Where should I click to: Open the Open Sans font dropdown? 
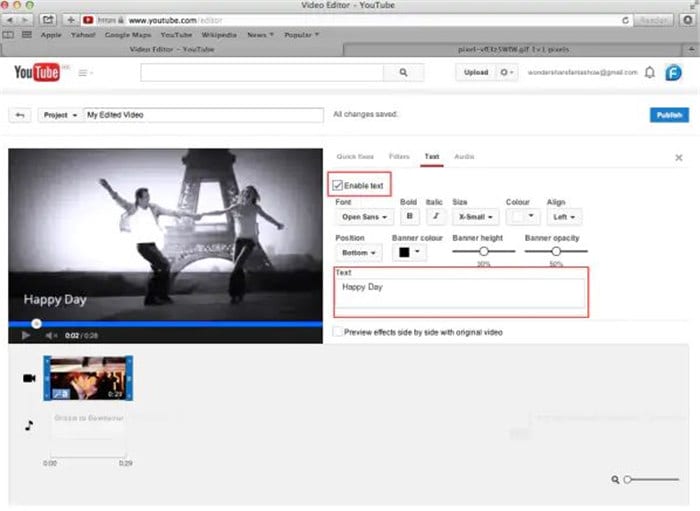coord(365,217)
